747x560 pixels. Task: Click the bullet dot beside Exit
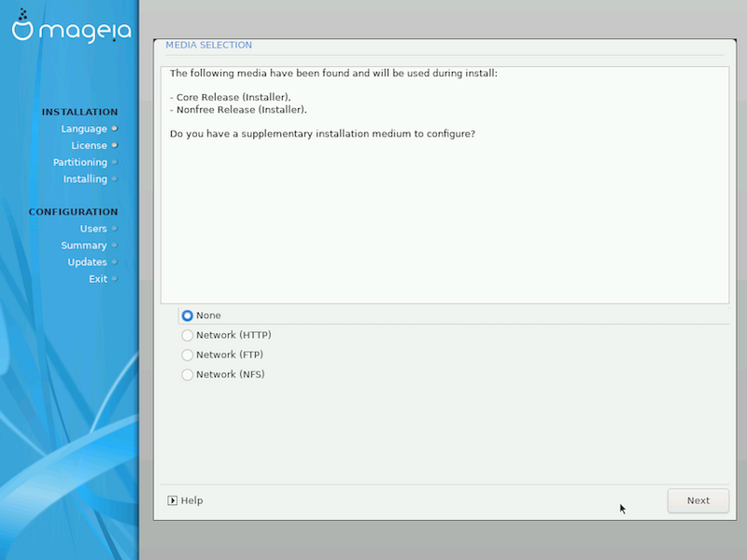114,278
